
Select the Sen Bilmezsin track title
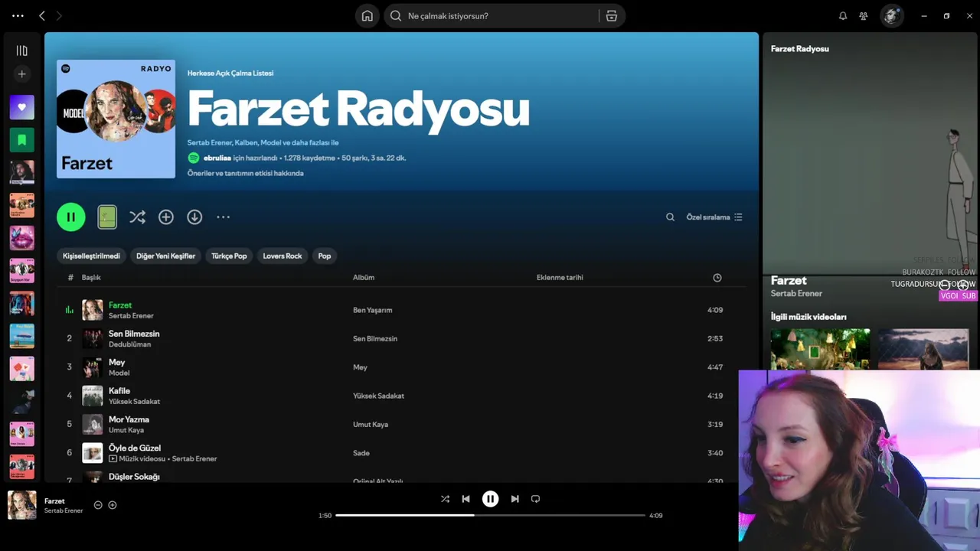click(x=134, y=334)
